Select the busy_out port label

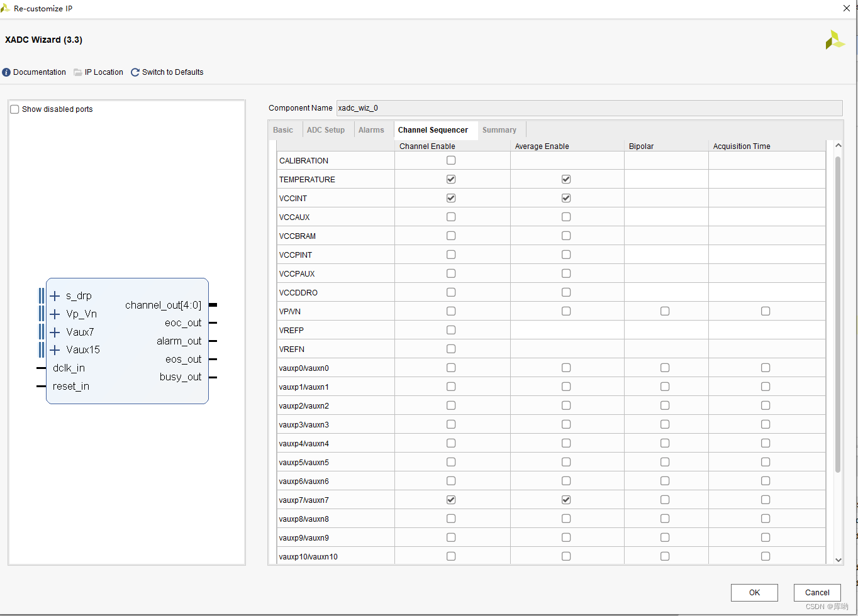(x=181, y=377)
